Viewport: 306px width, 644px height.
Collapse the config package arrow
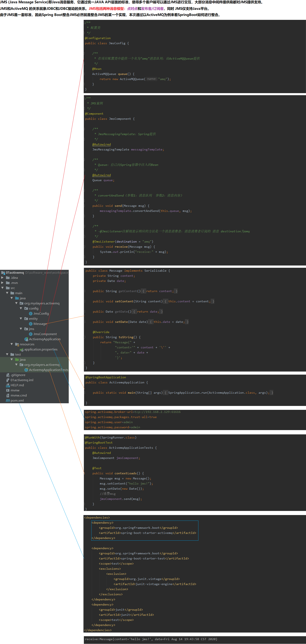[x=21, y=308]
